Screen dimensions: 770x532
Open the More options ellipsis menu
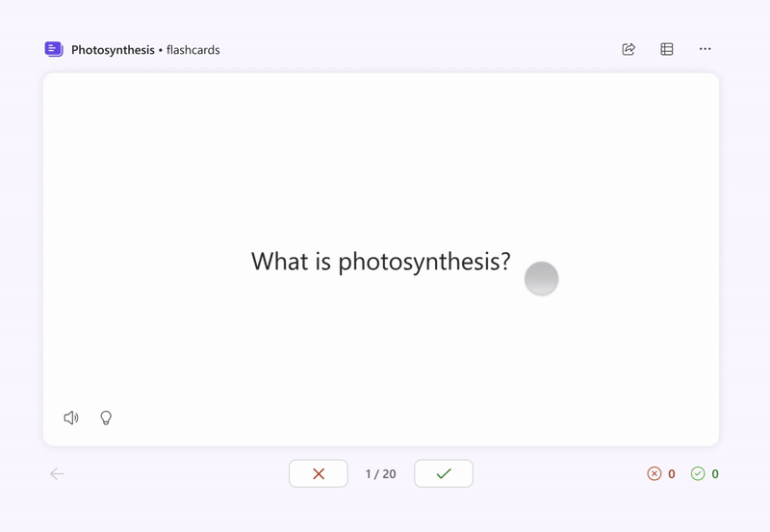pos(706,49)
